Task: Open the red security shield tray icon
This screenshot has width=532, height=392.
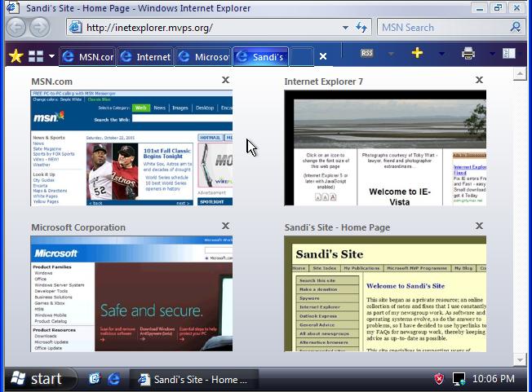Action: pyautogui.click(x=439, y=379)
